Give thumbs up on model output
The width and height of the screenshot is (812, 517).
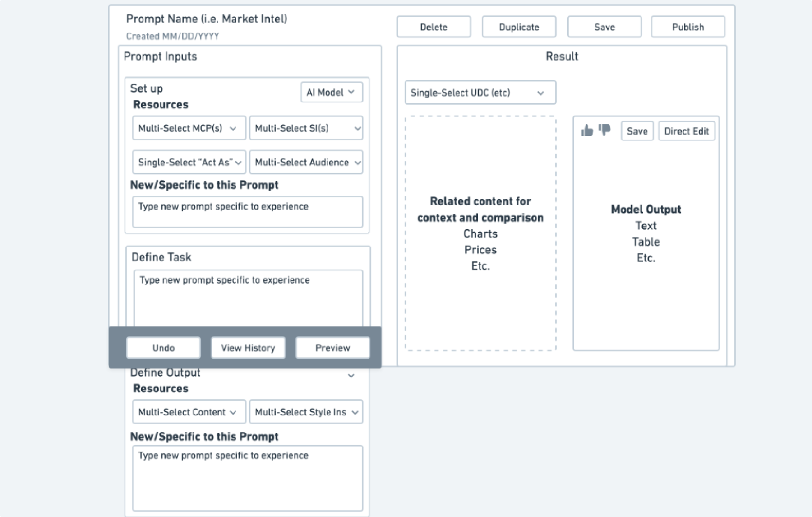[x=587, y=130]
